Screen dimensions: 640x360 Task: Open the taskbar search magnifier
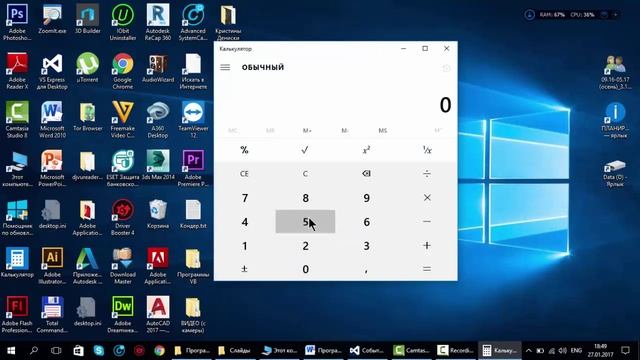coord(34,351)
